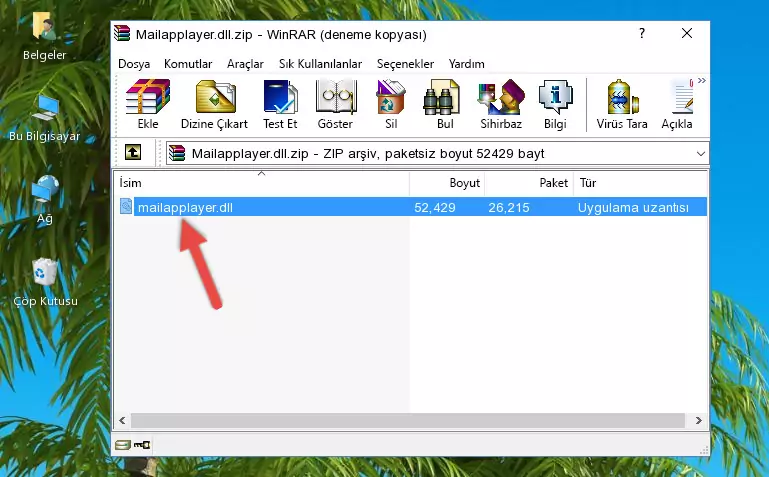
Task: Click the WinRAR title bar icon
Action: [x=122, y=34]
